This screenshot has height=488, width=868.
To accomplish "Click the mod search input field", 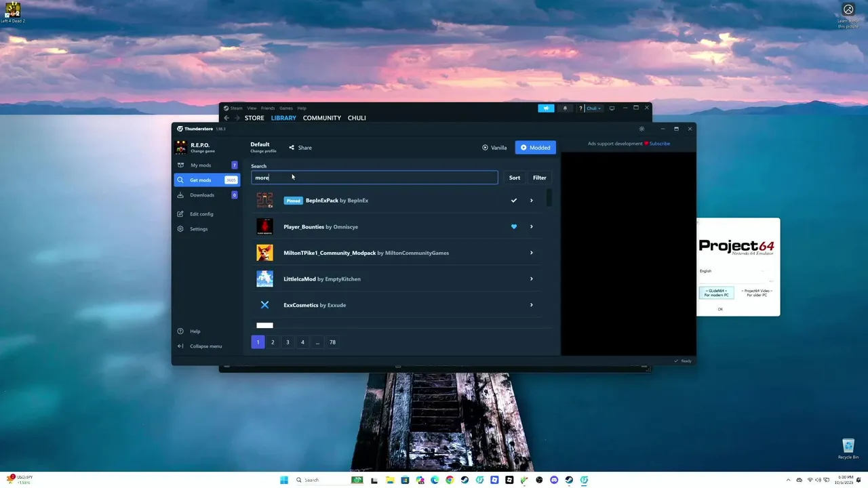I will [x=374, y=178].
